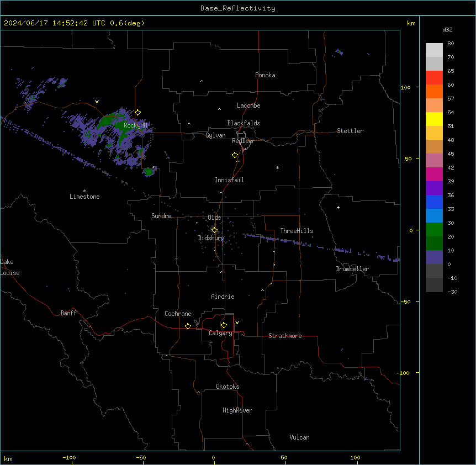Click the Drumheller town label
The width and height of the screenshot is (476, 465).
click(352, 269)
